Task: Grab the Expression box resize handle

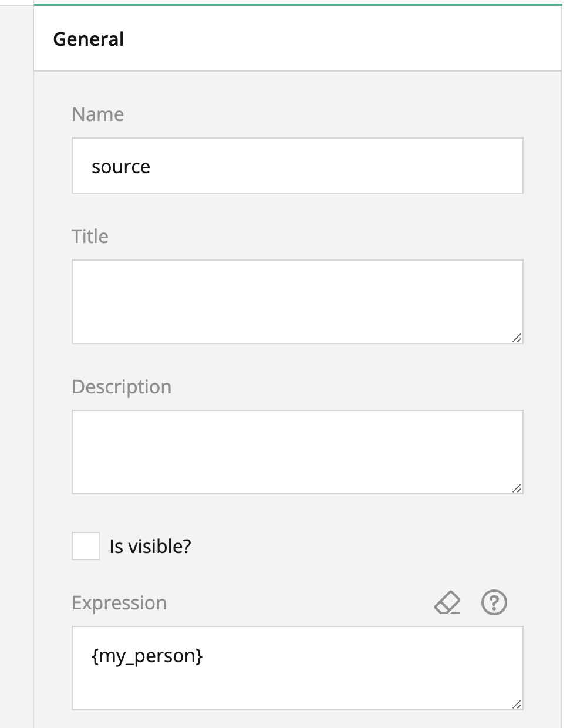Action: [517, 704]
